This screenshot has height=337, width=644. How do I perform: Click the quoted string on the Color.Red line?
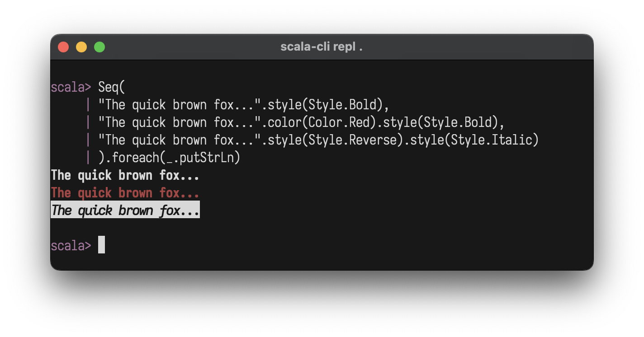(180, 122)
